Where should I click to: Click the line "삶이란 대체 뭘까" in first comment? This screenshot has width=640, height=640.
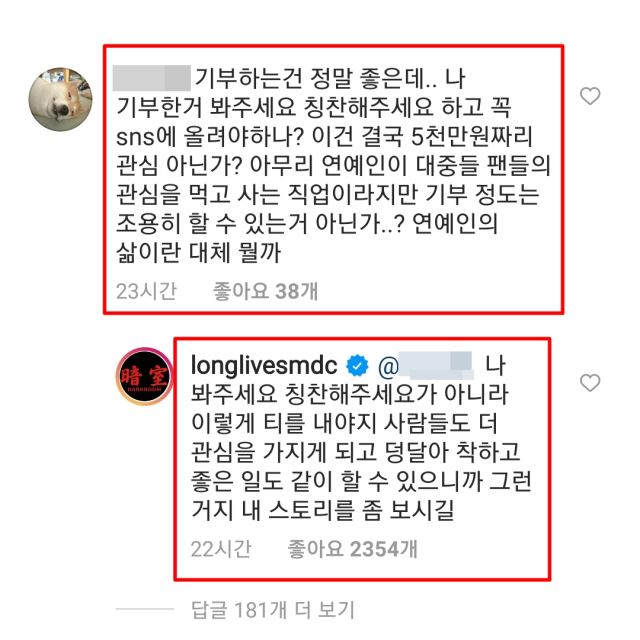pyautogui.click(x=198, y=253)
